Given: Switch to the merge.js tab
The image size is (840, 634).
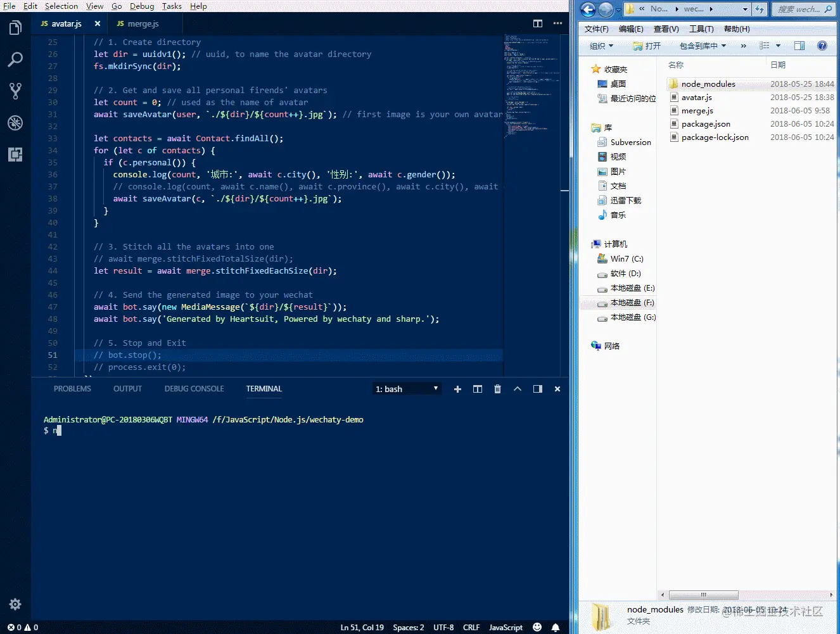Looking at the screenshot, I should pos(143,23).
